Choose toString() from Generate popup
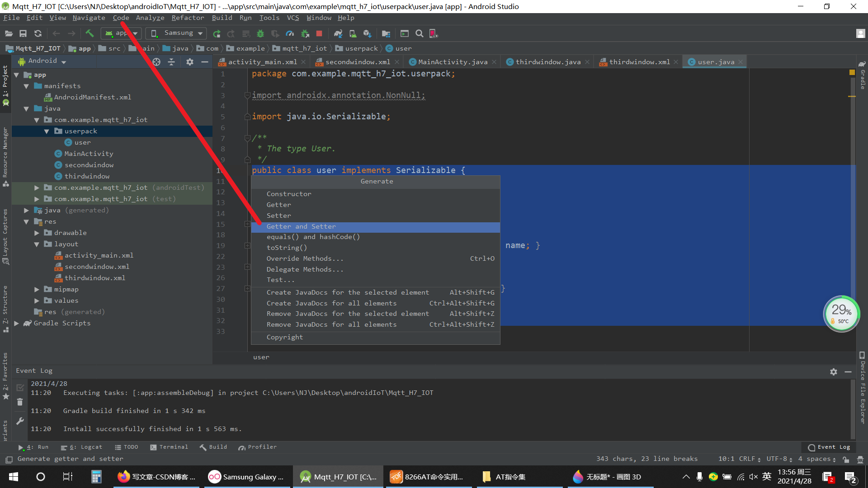 click(x=287, y=248)
